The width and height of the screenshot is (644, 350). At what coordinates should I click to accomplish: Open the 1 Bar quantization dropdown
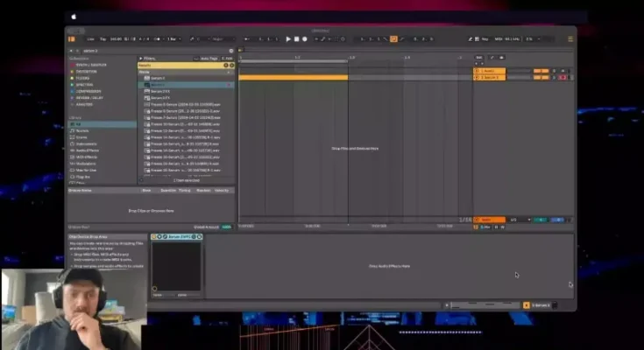click(x=172, y=39)
